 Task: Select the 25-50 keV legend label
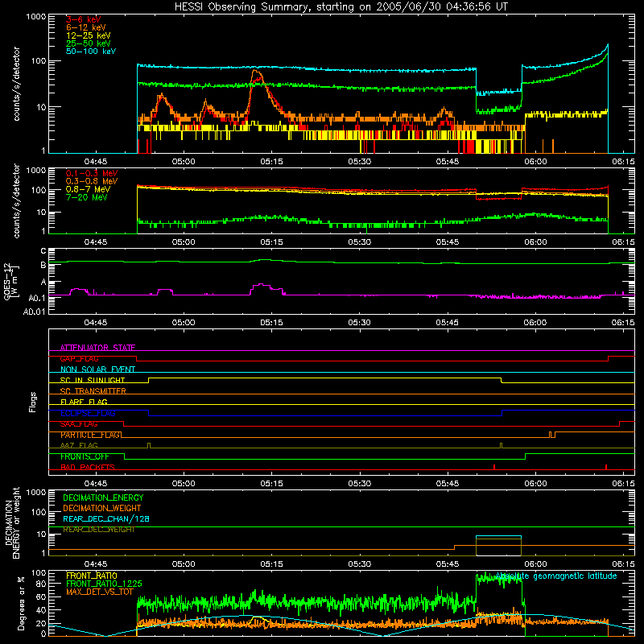pos(88,43)
